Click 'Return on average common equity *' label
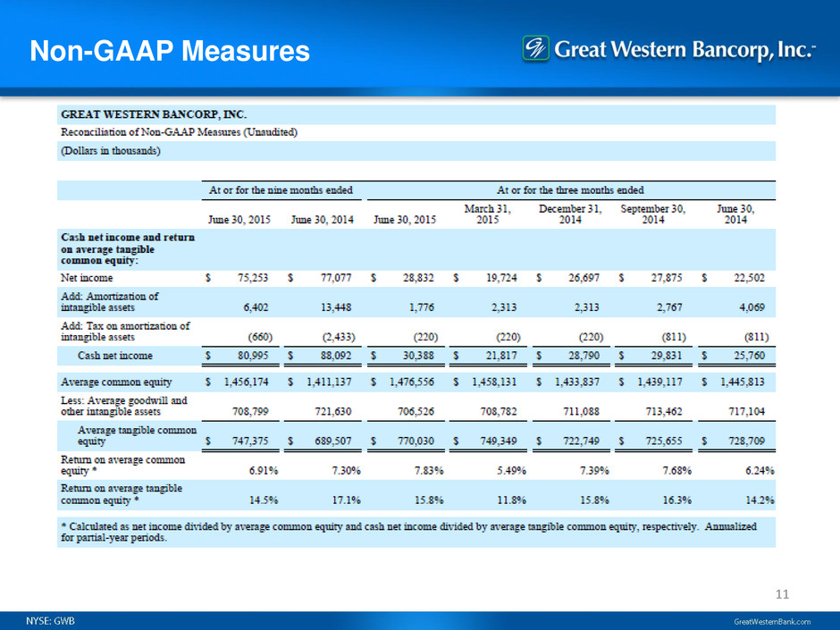 point(122,465)
